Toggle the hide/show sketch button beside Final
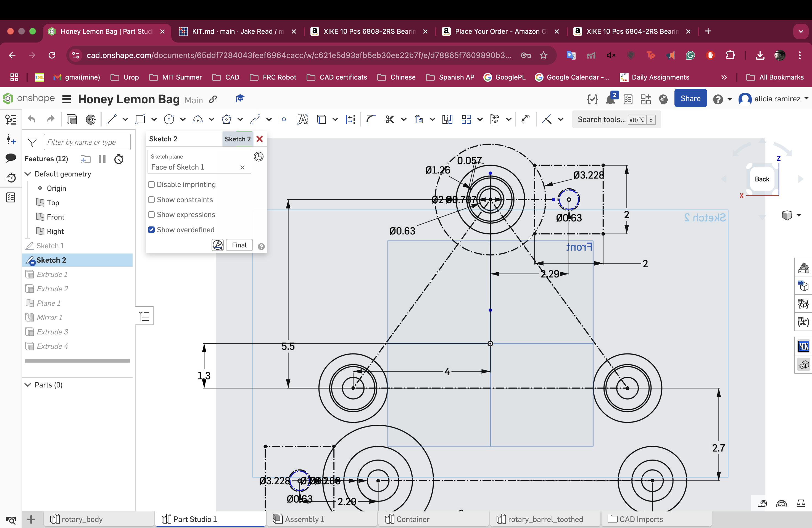Viewport: 812px width, 528px height. pyautogui.click(x=218, y=245)
